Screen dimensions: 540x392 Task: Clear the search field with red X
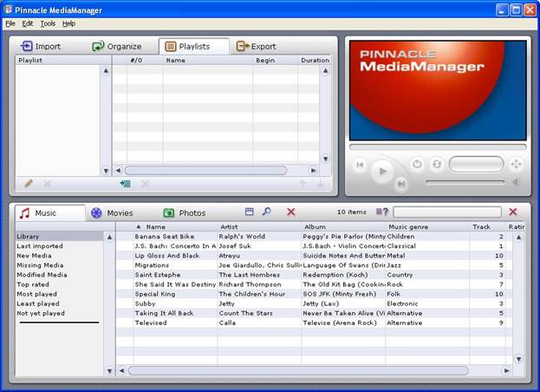click(513, 212)
